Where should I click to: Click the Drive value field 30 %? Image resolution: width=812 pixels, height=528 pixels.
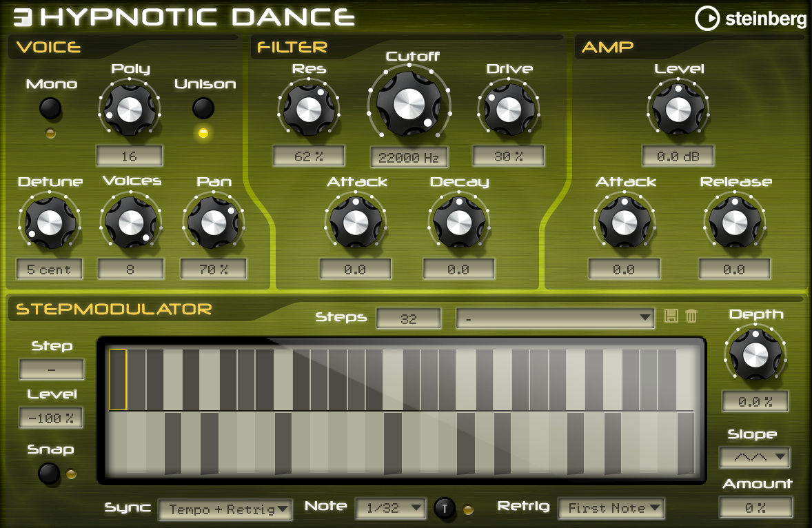509,156
